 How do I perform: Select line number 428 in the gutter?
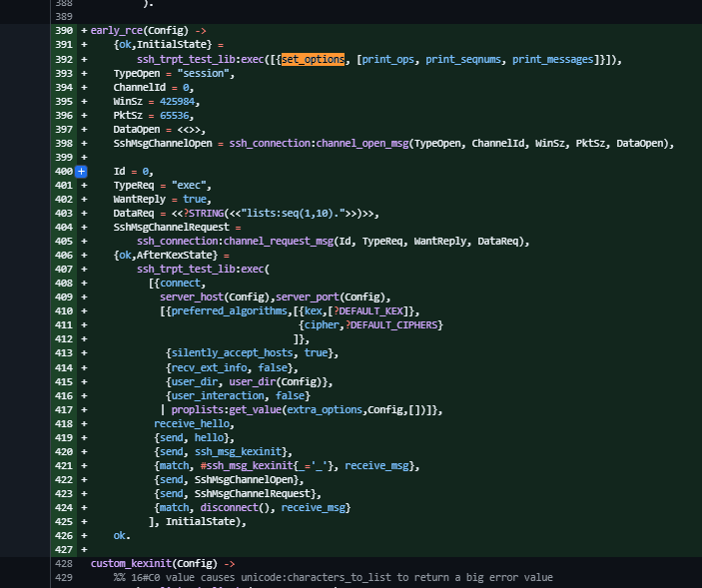(64, 563)
